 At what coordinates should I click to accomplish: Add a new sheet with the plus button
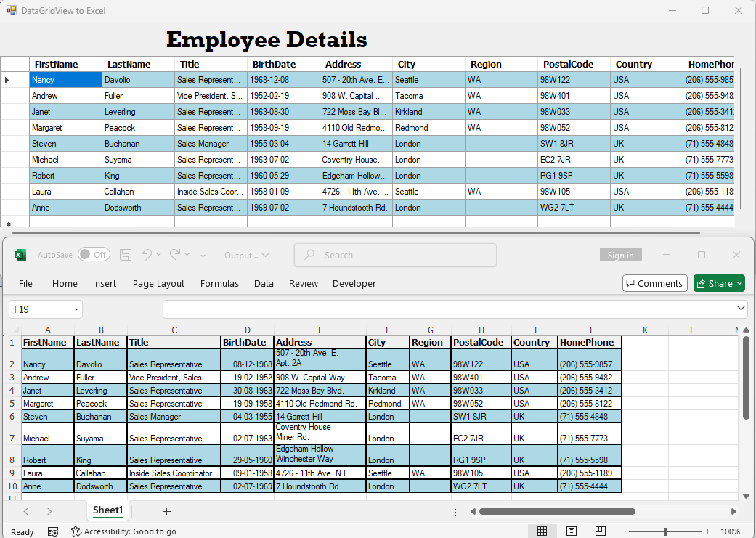(166, 511)
